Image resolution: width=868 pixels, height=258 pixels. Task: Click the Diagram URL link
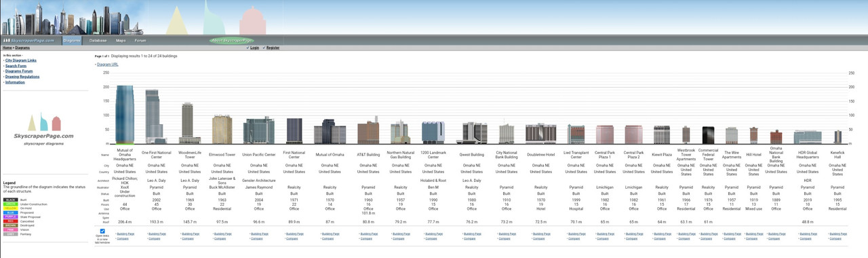(x=107, y=64)
